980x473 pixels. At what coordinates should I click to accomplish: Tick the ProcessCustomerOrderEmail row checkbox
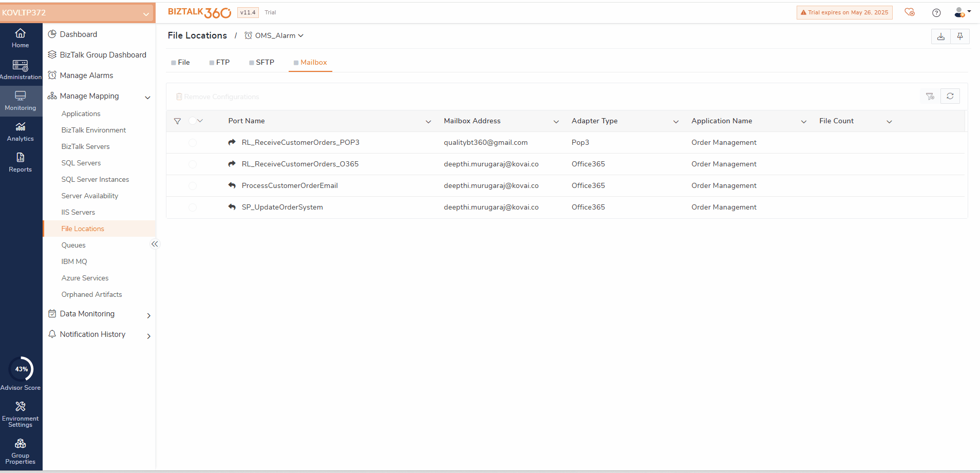click(x=193, y=186)
